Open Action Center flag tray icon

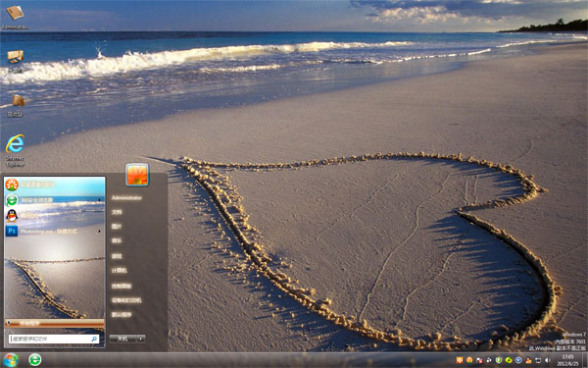coord(479,360)
